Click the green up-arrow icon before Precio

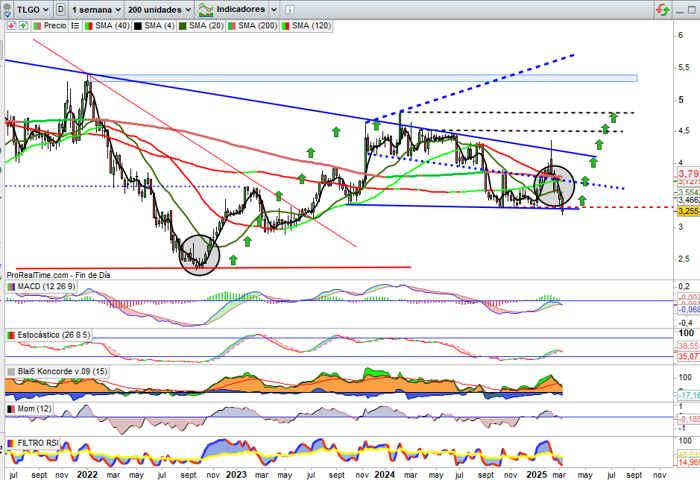[x=23, y=26]
